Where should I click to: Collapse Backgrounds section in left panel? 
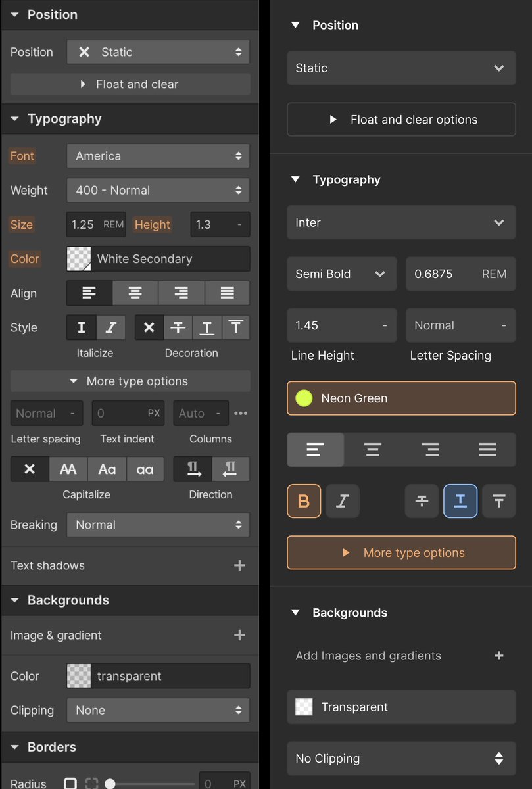point(14,600)
